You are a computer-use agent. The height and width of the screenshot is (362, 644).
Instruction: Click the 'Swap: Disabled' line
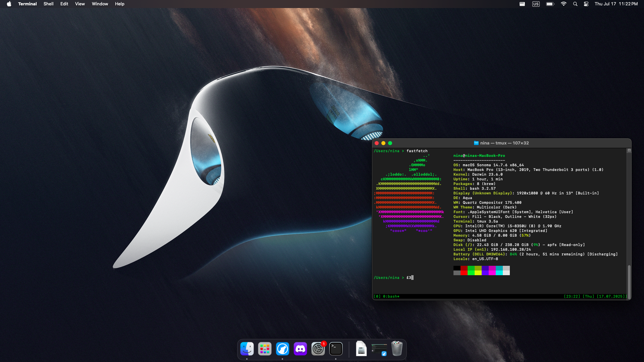(470, 240)
